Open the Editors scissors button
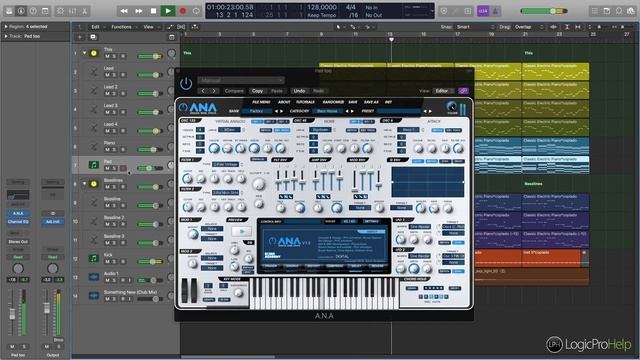This screenshot has height=360, width=640. [84, 11]
